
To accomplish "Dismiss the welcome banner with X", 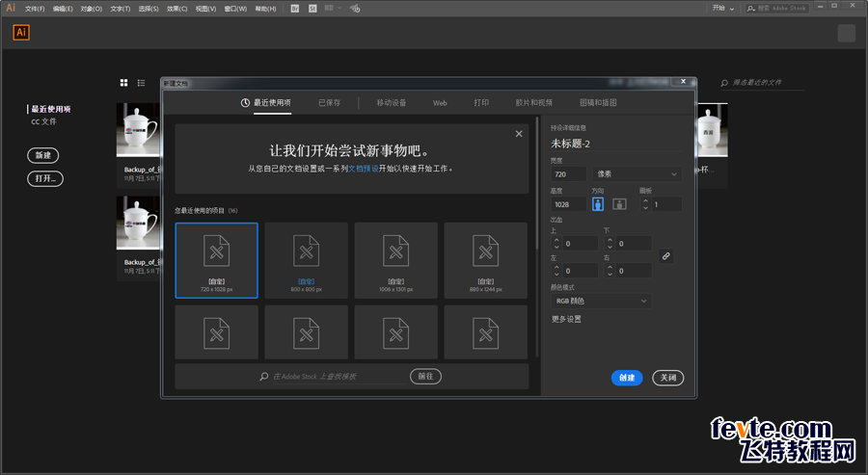I will pyautogui.click(x=519, y=134).
